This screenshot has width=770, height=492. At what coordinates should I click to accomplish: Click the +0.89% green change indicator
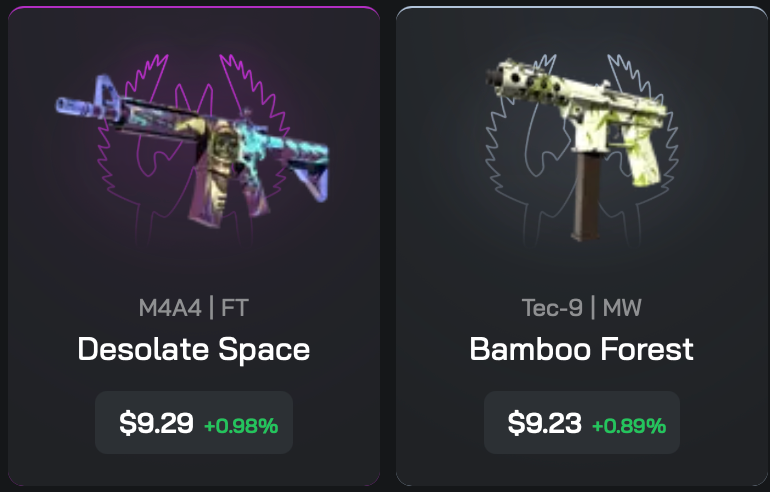click(x=629, y=426)
